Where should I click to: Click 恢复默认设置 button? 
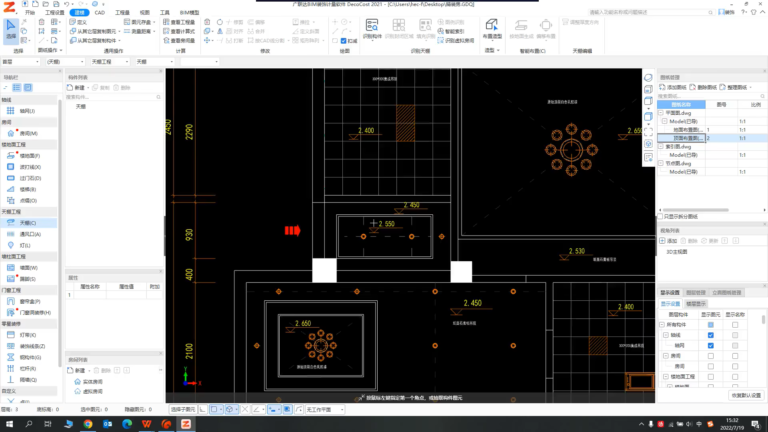(746, 395)
